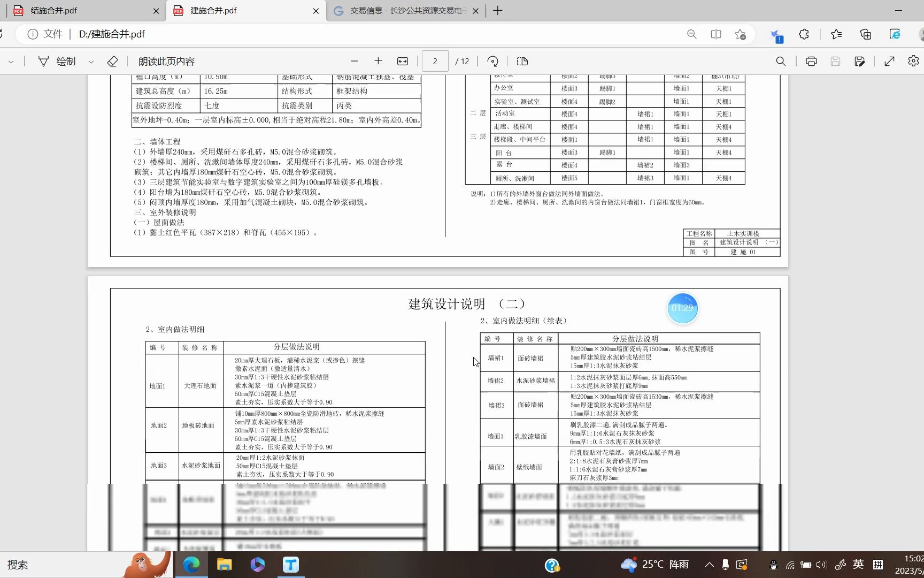
Task: Click the 二、墙体工程 heading
Action: click(157, 142)
